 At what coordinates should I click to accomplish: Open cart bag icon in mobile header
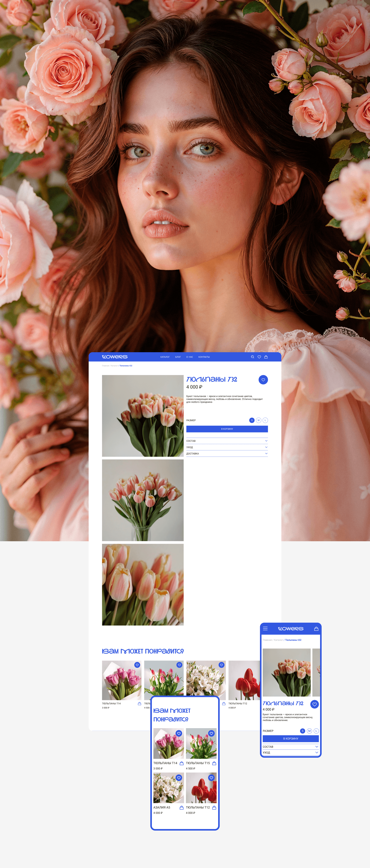[316, 628]
